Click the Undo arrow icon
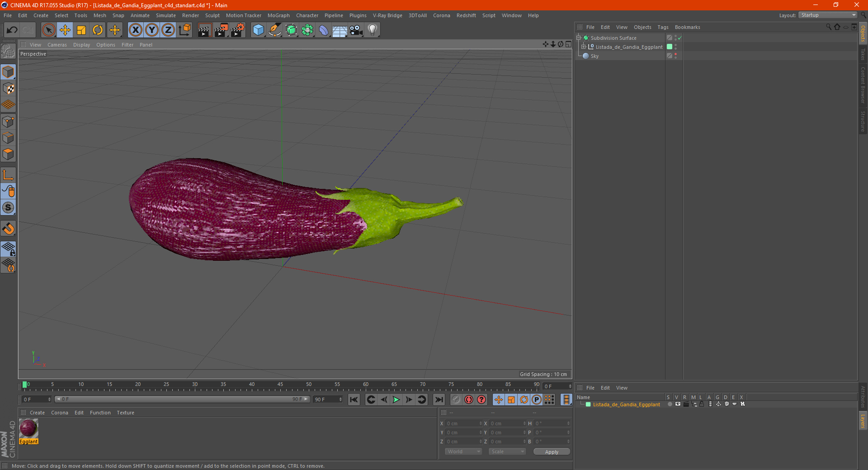This screenshot has width=868, height=470. pyautogui.click(x=12, y=30)
